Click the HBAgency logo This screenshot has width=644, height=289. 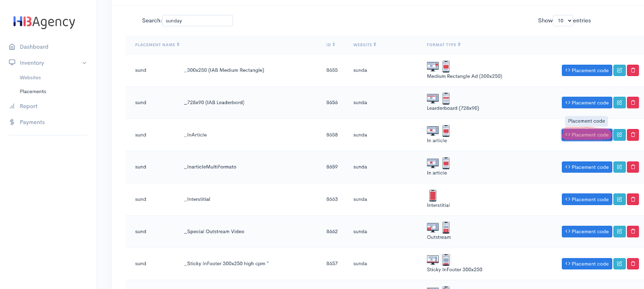pyautogui.click(x=44, y=22)
